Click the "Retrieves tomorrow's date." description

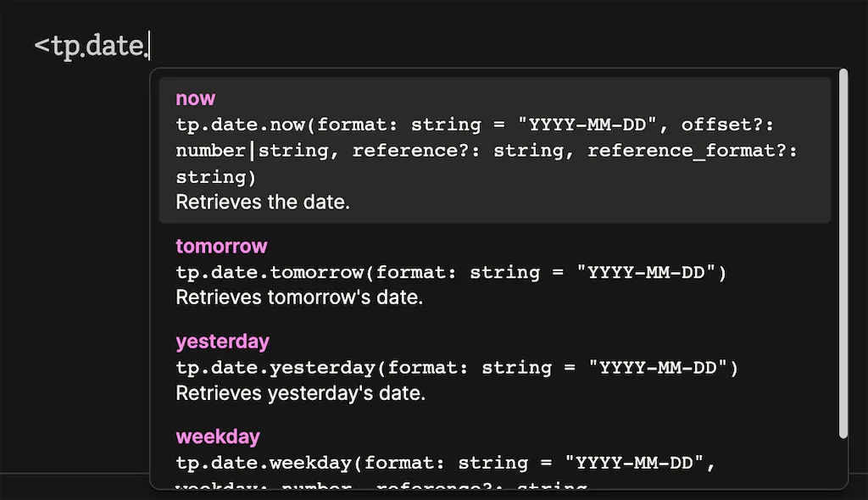click(298, 298)
